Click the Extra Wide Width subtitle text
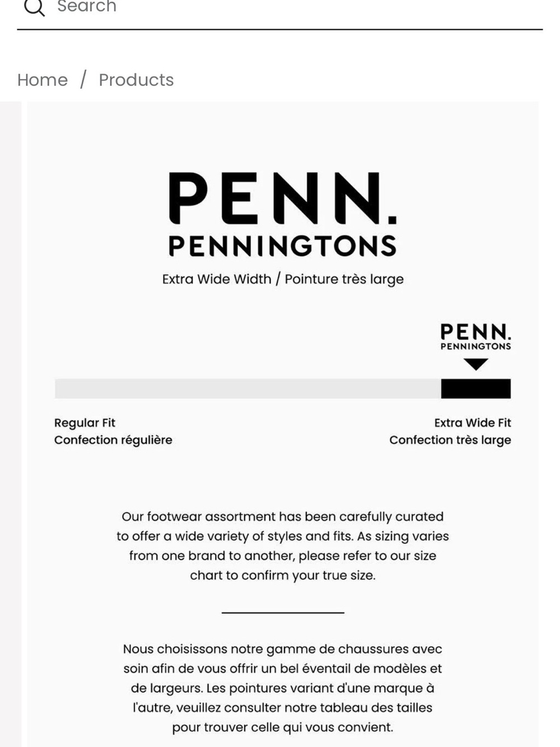Viewport: 560px width, 747px height. [283, 279]
